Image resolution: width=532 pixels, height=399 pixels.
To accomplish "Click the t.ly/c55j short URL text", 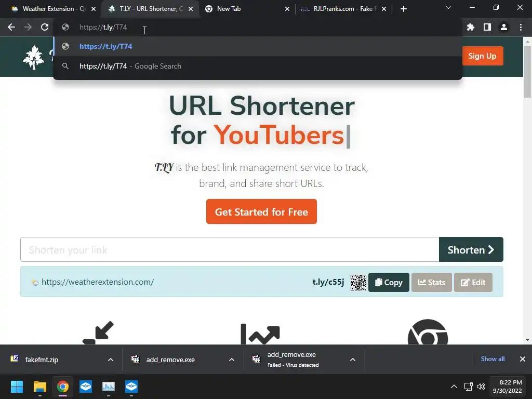I will coord(328,282).
